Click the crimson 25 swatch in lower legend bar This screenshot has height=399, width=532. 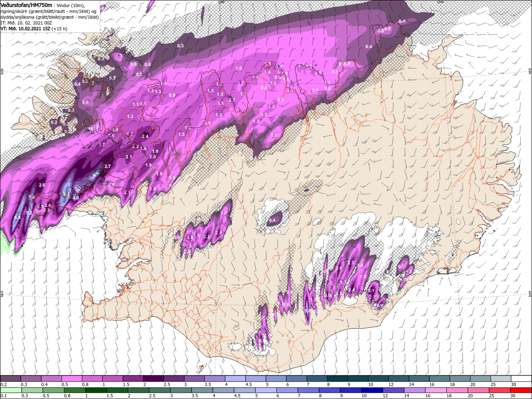(x=500, y=390)
